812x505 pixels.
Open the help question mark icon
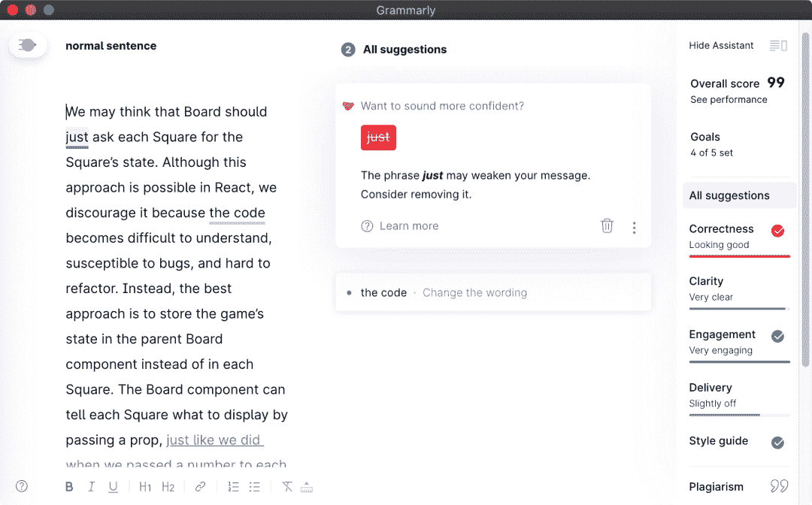(x=22, y=486)
